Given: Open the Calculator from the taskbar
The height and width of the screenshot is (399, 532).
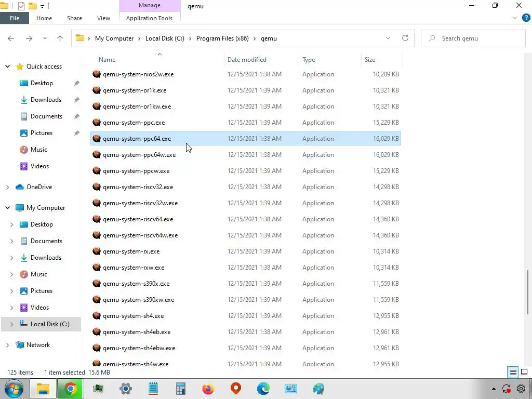Looking at the screenshot, I should tap(180, 389).
